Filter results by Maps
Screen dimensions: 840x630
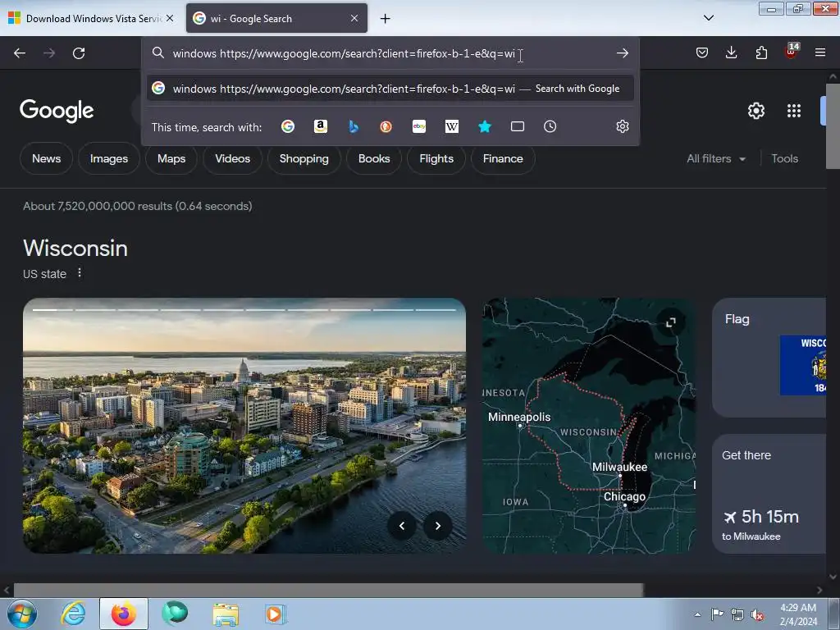point(171,158)
